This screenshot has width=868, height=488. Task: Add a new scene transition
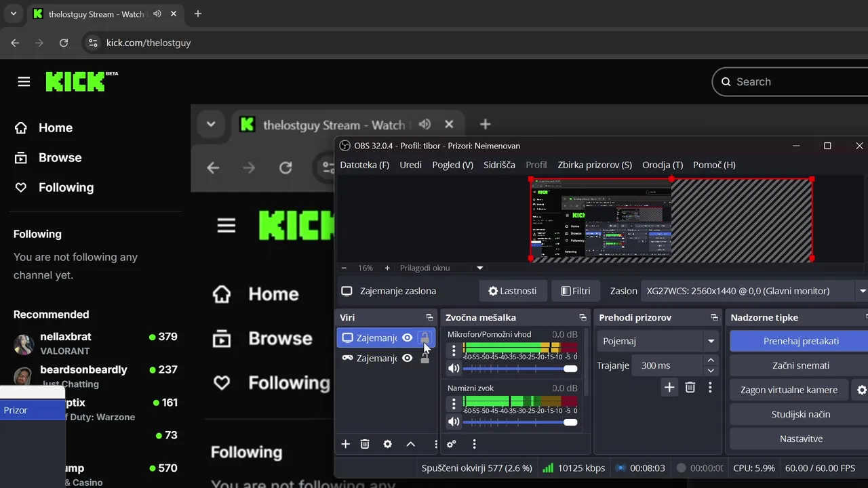669,387
